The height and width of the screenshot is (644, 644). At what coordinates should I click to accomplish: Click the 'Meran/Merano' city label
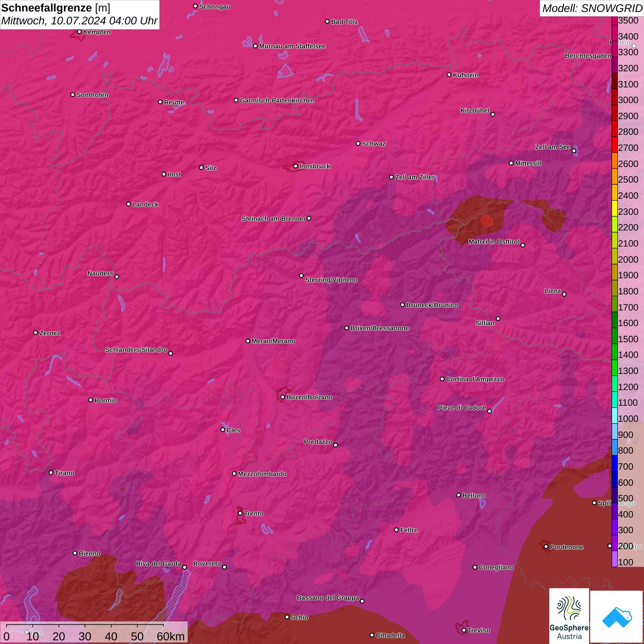point(273,341)
